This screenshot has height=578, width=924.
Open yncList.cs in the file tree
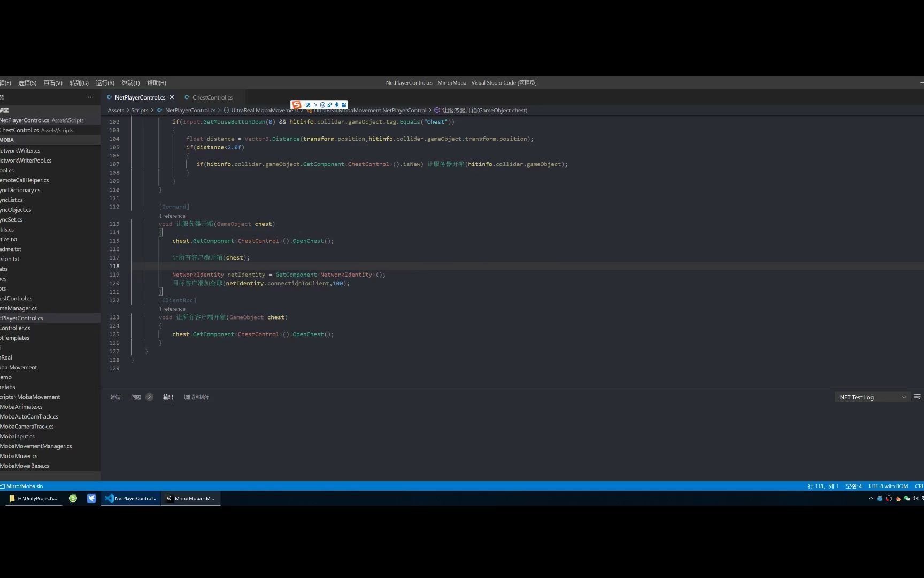(x=50, y=200)
